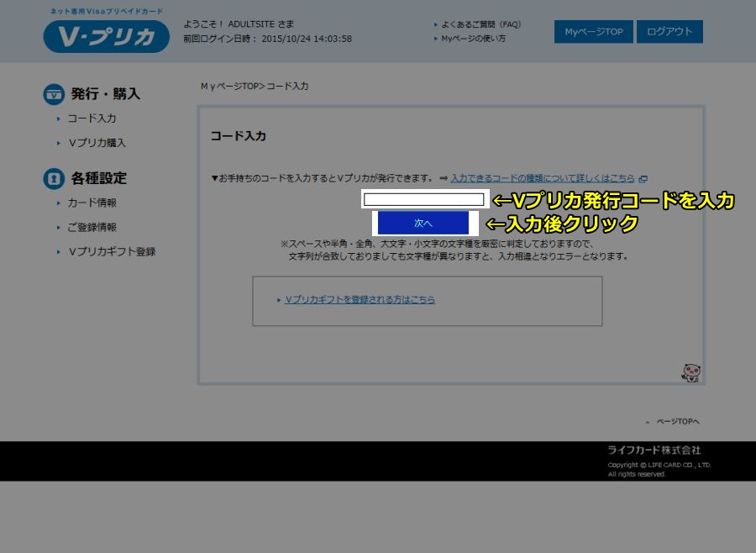Click the ライフカード株式会社 footer logo
The width and height of the screenshot is (756, 553).
pyautogui.click(x=654, y=450)
